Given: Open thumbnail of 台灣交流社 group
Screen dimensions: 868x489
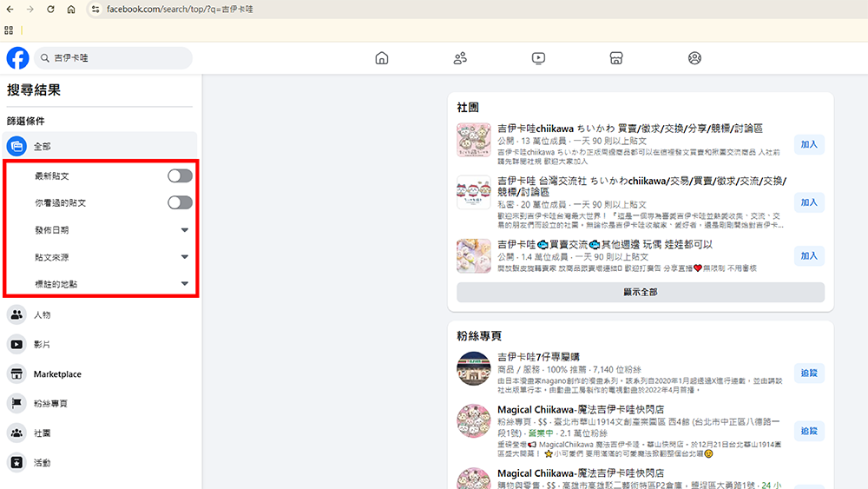Looking at the screenshot, I should coord(474,192).
